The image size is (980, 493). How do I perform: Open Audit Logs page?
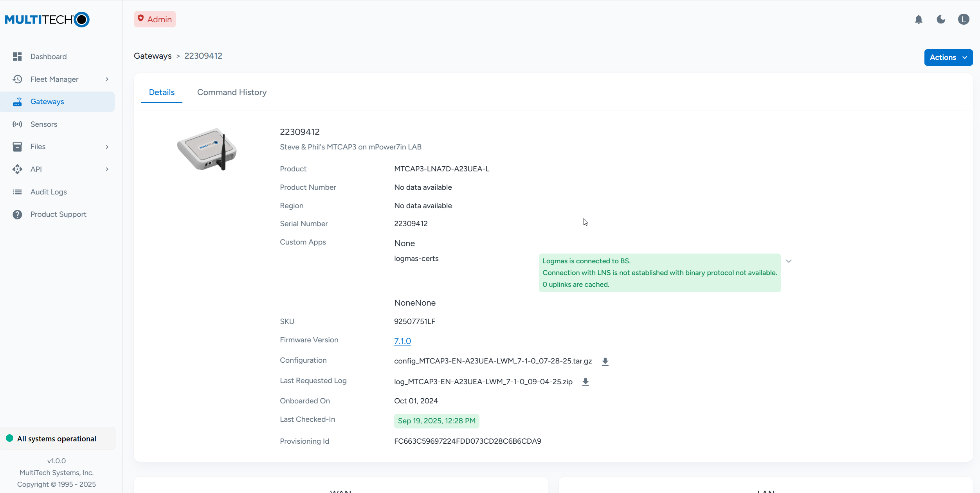click(x=58, y=192)
